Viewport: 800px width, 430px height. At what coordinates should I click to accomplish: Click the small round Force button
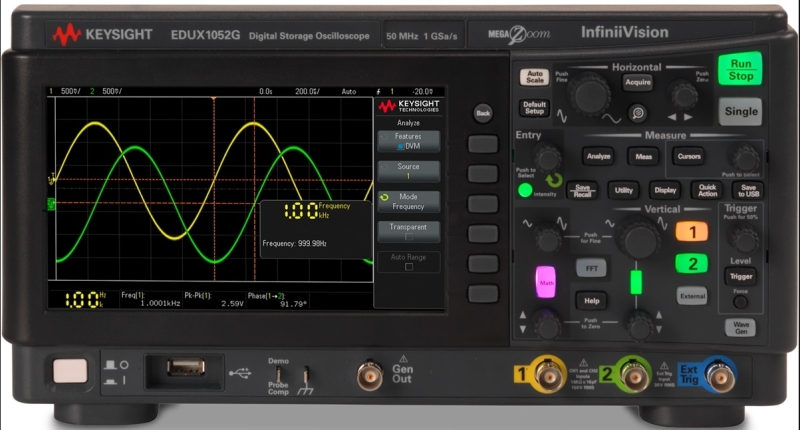pyautogui.click(x=740, y=302)
